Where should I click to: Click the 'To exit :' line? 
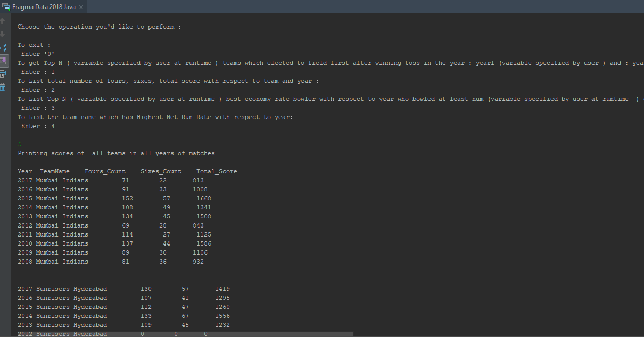pyautogui.click(x=34, y=45)
